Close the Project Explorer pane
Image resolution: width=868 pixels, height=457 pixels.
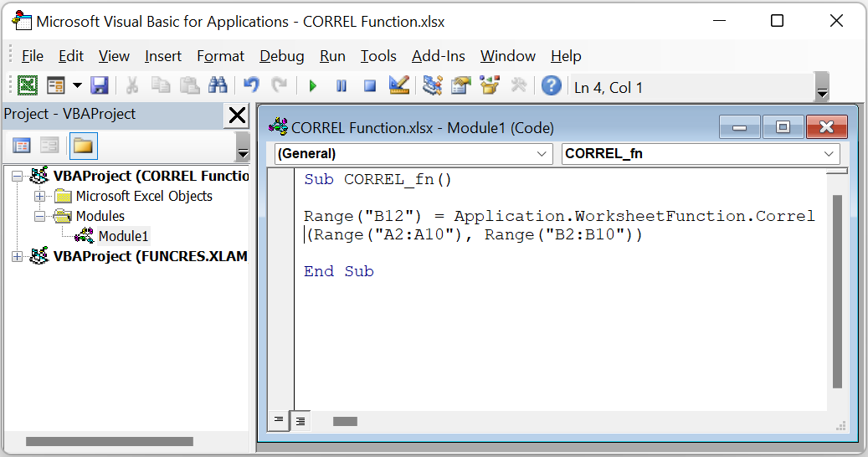point(237,116)
